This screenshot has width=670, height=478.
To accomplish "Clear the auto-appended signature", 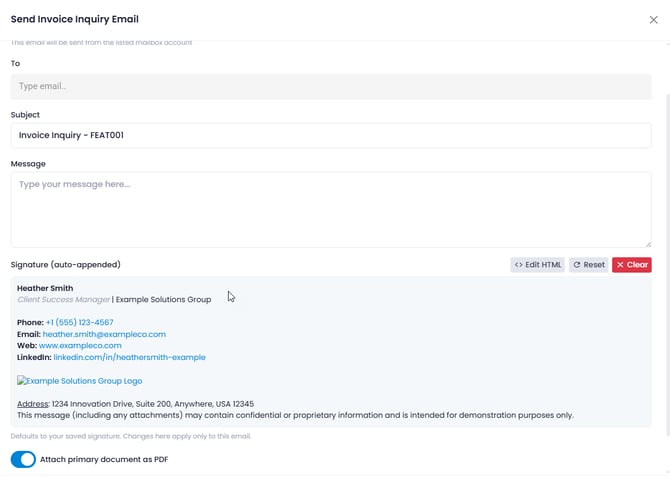I will pos(631,265).
